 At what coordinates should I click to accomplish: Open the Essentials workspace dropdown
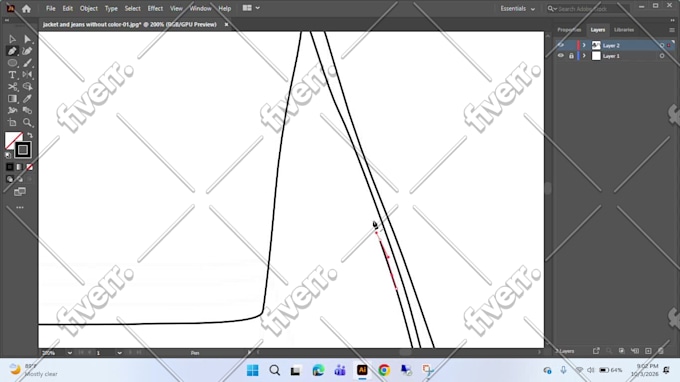(x=517, y=9)
